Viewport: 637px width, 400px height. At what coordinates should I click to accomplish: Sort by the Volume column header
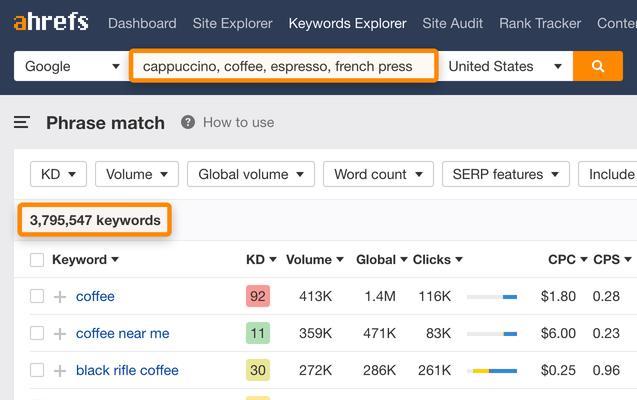[x=315, y=259]
